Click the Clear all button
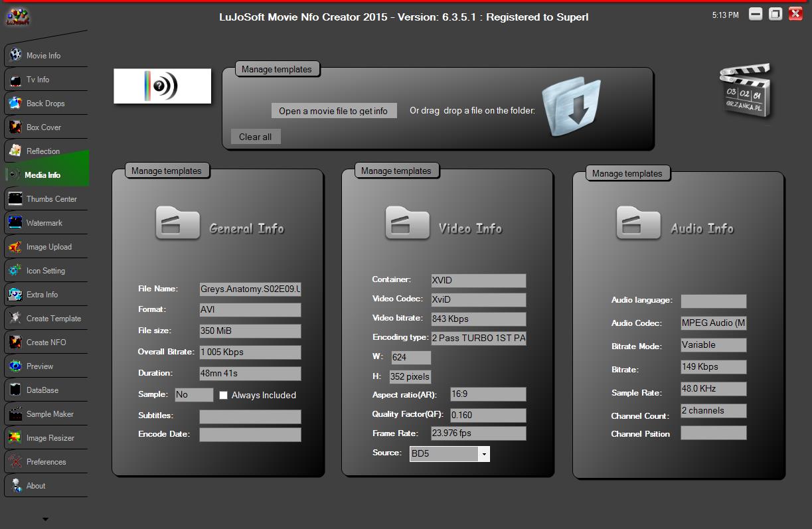 pos(256,137)
